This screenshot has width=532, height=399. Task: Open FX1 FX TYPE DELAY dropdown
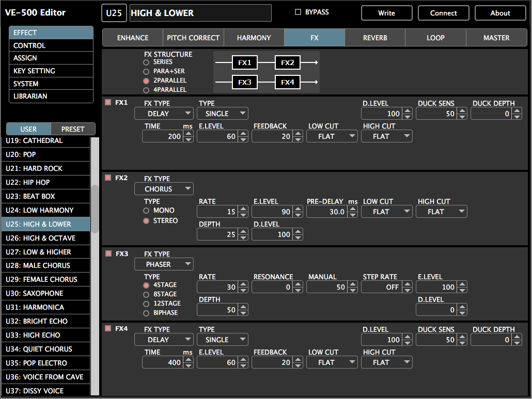(x=164, y=113)
